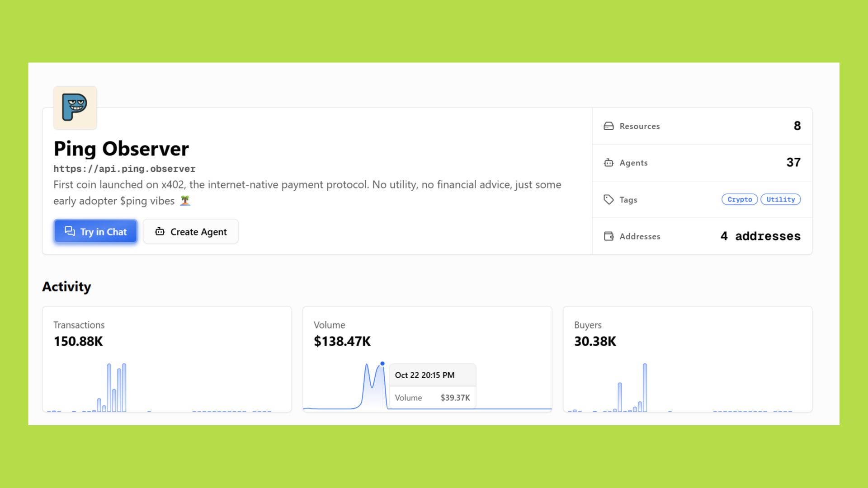Open the api.ping.observer URL
Screen dimensions: 868x488
point(124,169)
